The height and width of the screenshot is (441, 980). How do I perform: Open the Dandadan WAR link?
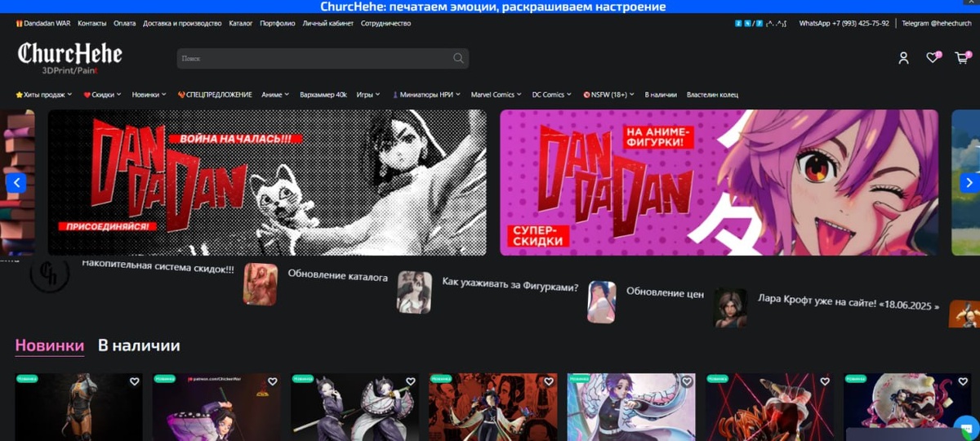pos(47,24)
